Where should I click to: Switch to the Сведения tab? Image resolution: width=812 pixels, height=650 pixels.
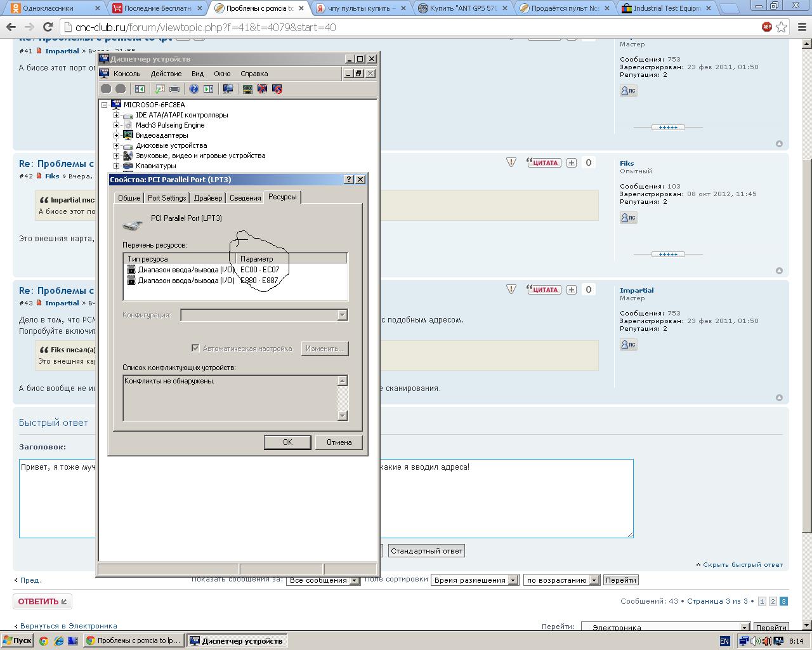click(246, 198)
